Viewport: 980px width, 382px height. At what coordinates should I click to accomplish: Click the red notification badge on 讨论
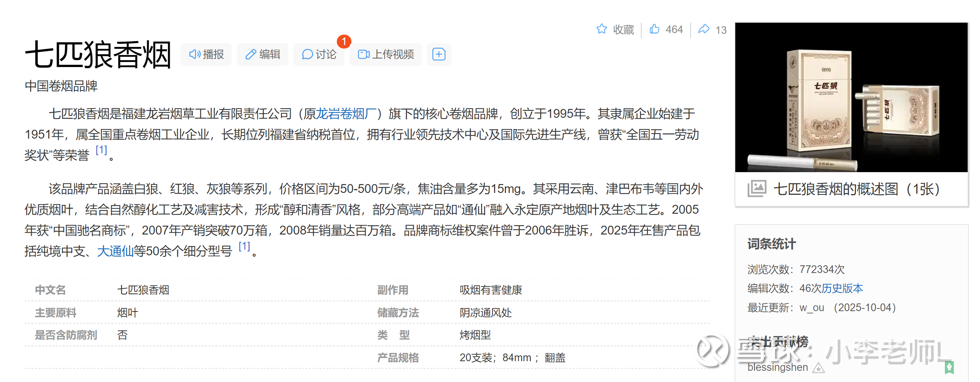(x=344, y=42)
